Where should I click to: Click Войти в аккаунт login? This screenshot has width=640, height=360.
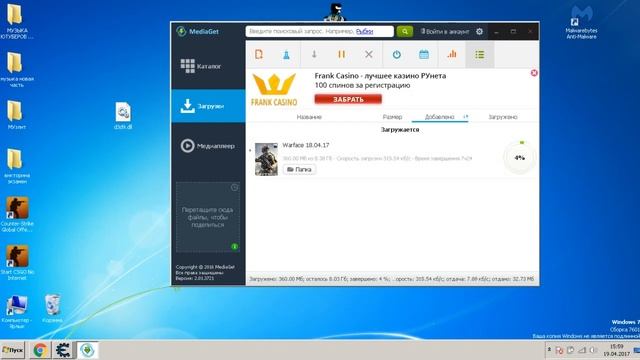[445, 31]
